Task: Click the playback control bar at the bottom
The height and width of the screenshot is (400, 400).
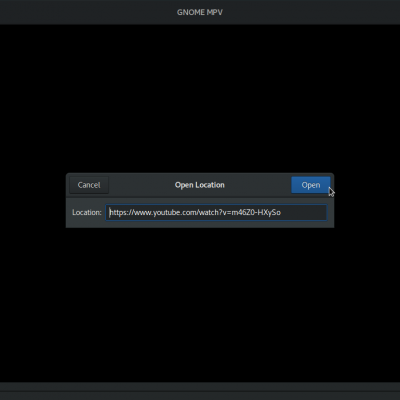Action: [x=200, y=396]
